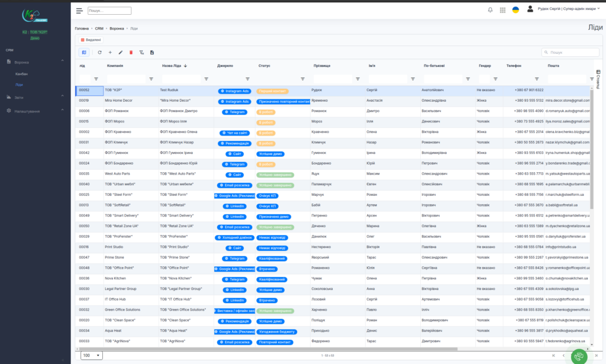Delete the selected lead with the red trash icon
606x364 pixels.
[131, 53]
